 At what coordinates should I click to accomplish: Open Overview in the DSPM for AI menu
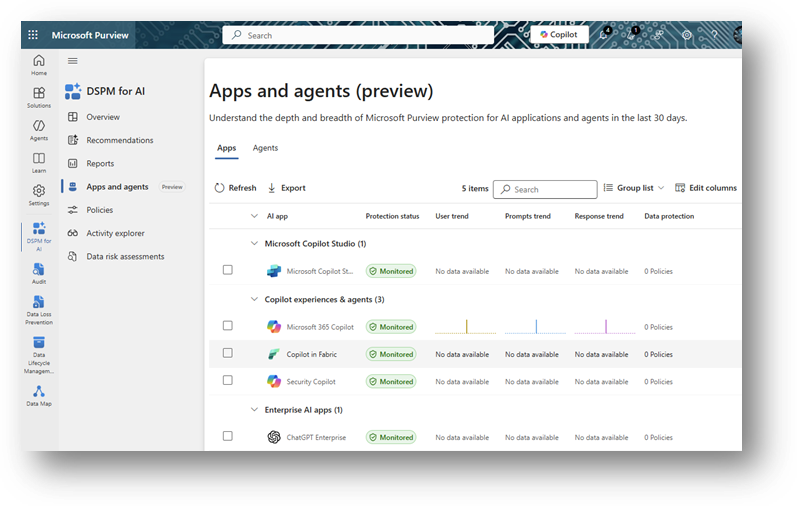(103, 117)
